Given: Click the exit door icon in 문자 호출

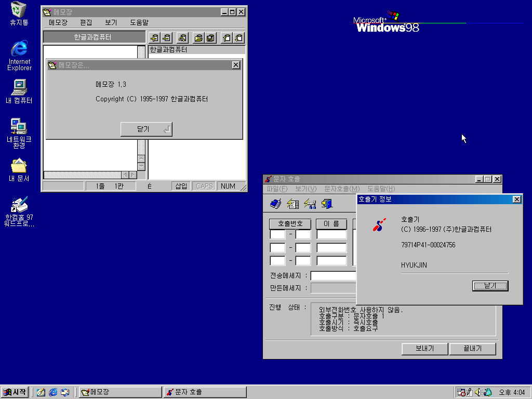Looking at the screenshot, I should point(327,204).
